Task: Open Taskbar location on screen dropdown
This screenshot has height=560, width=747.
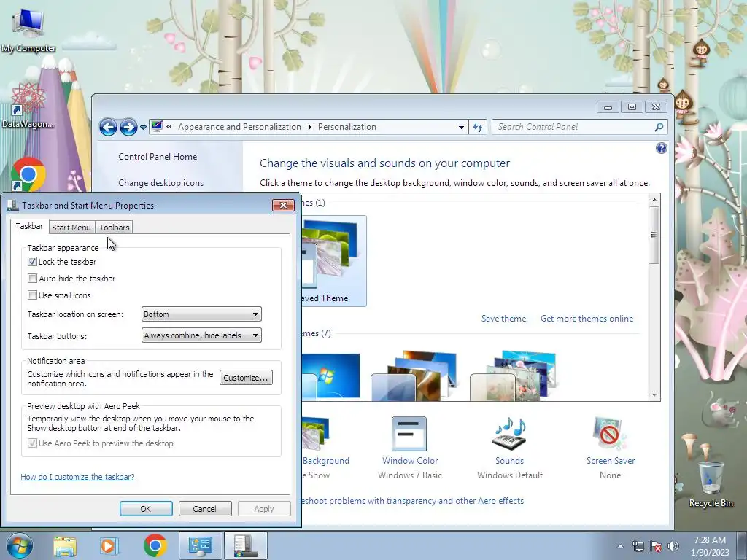Action: (201, 314)
